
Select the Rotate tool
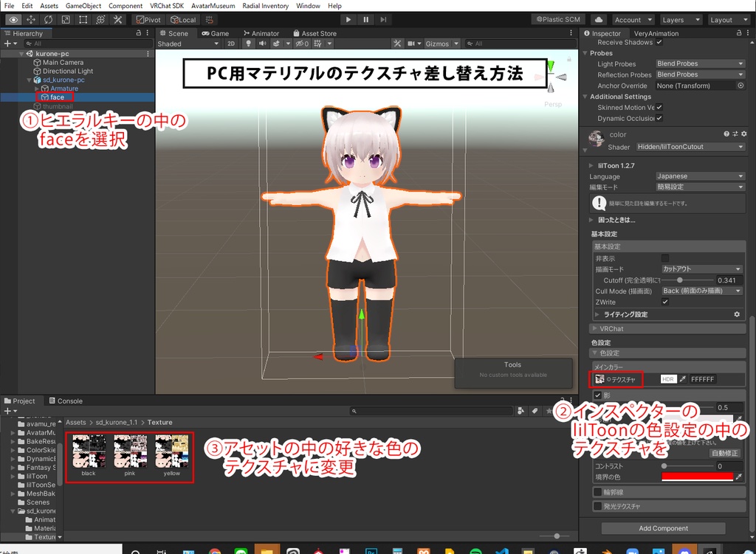pos(47,19)
